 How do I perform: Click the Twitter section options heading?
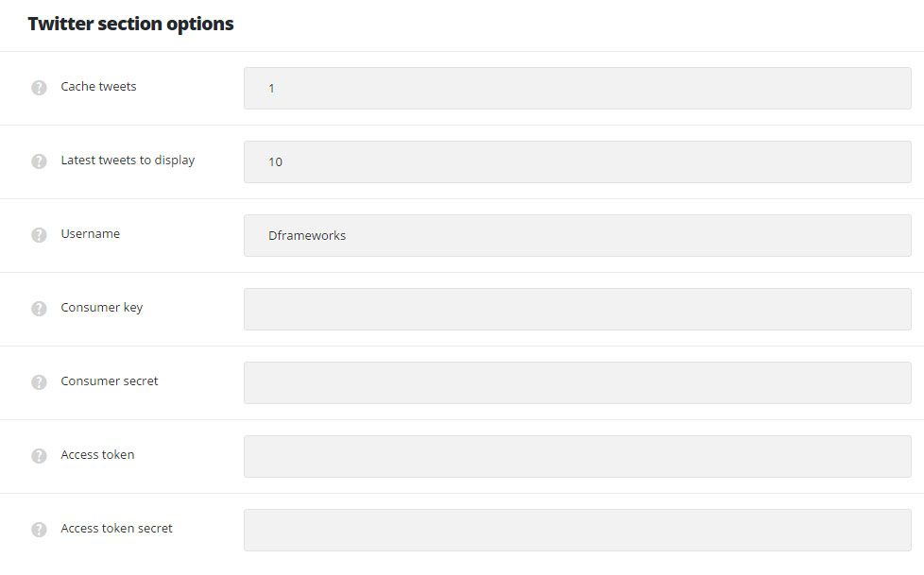click(x=130, y=24)
